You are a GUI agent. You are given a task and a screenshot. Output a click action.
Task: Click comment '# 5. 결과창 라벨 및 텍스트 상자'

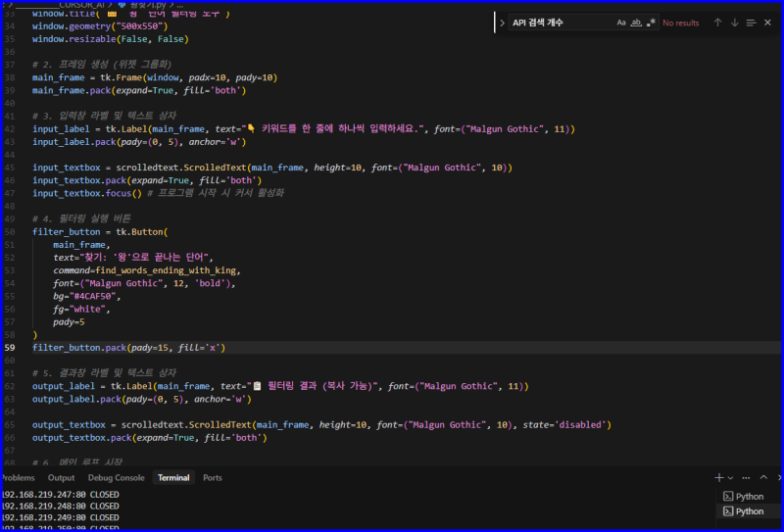point(104,373)
